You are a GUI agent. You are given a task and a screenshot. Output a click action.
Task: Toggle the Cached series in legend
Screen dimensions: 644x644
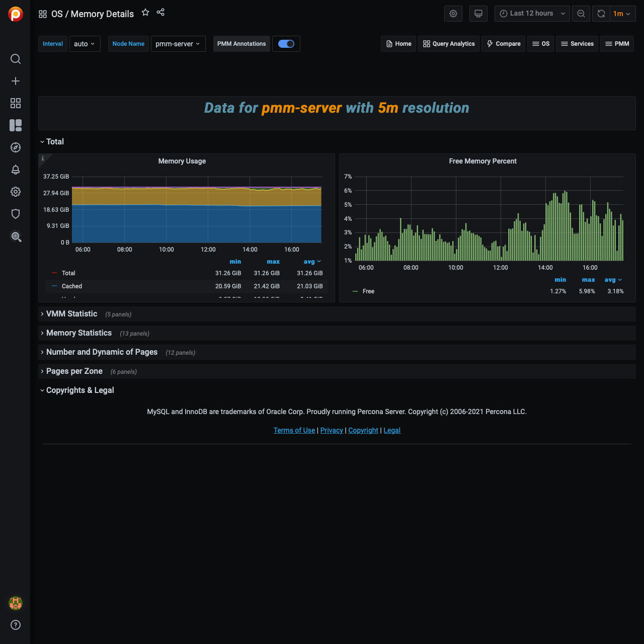(71, 286)
